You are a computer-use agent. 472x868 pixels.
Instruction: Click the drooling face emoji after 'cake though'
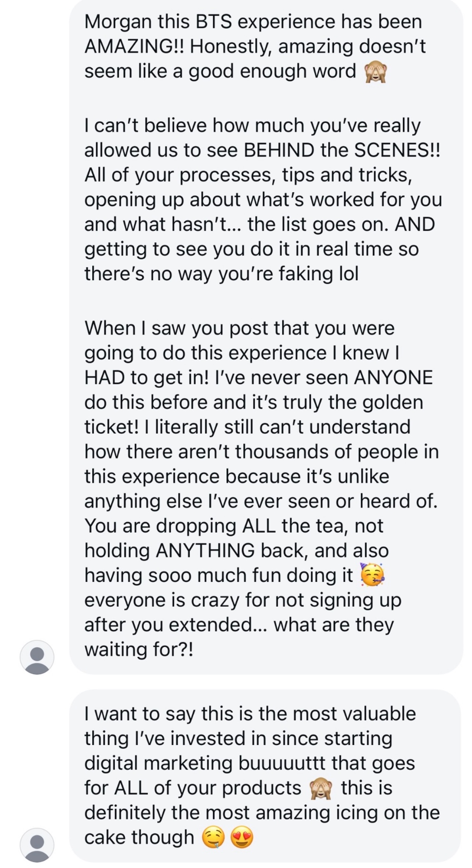(212, 838)
